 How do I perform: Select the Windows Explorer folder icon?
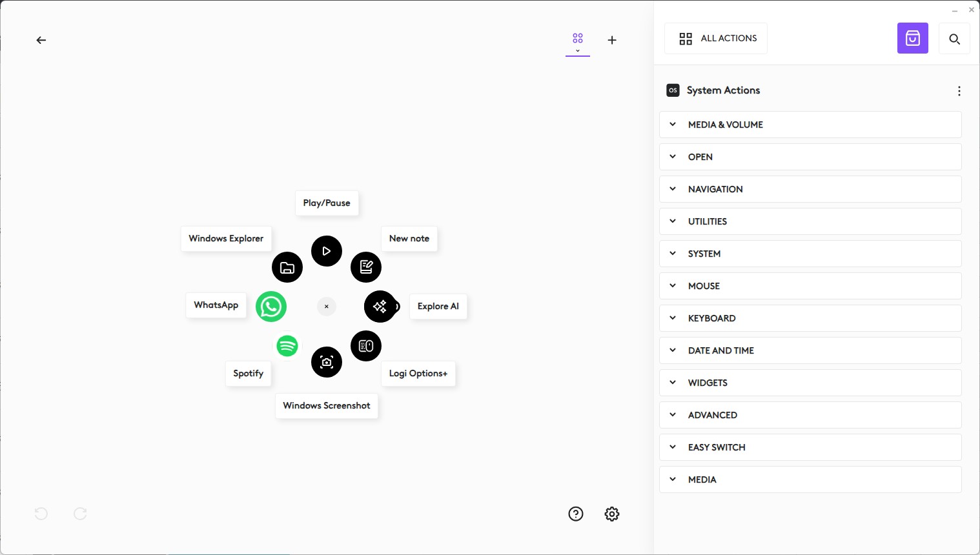point(287,267)
